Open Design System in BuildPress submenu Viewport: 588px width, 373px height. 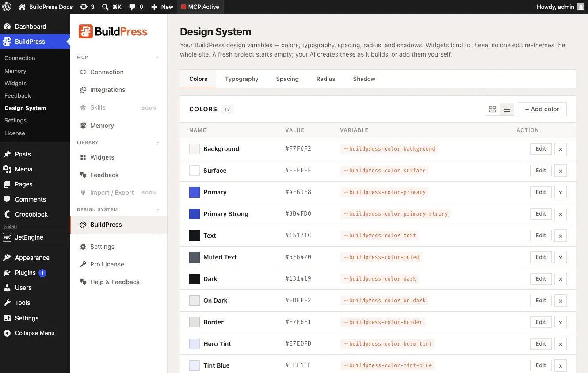pos(25,108)
